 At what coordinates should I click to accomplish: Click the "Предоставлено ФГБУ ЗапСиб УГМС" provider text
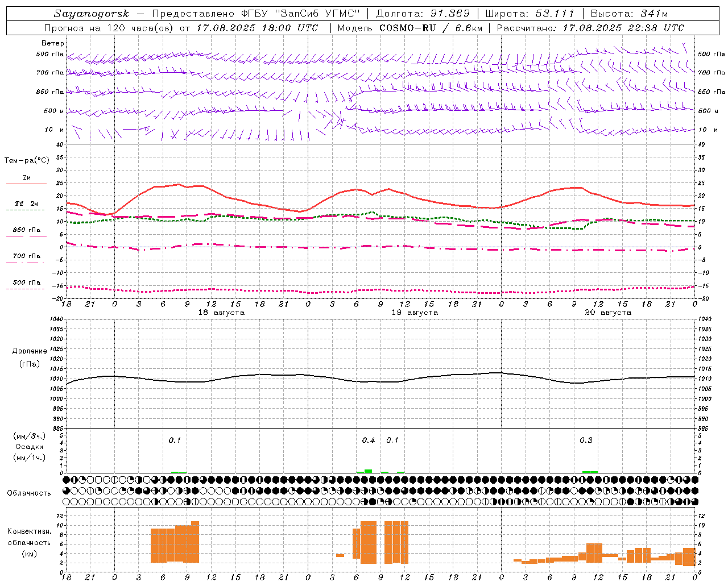point(256,14)
